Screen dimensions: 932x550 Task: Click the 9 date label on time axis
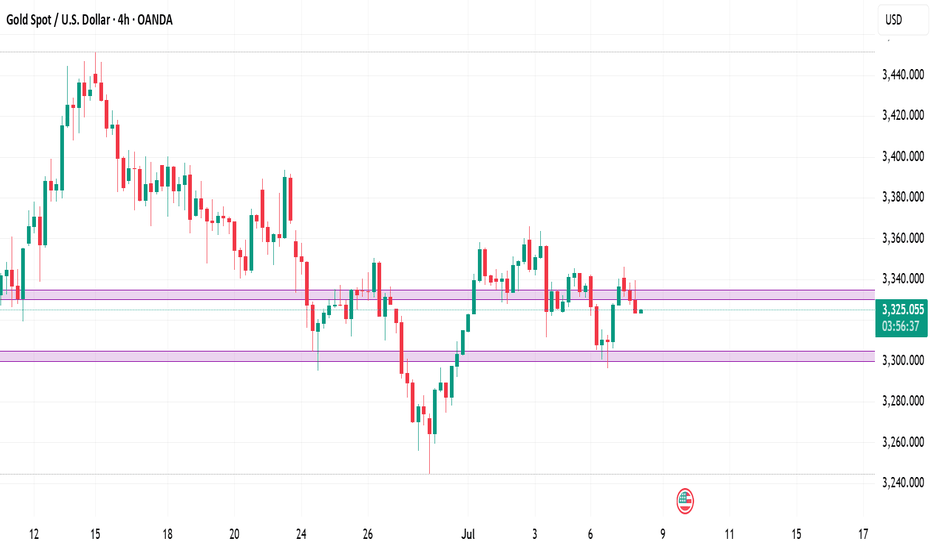(662, 534)
